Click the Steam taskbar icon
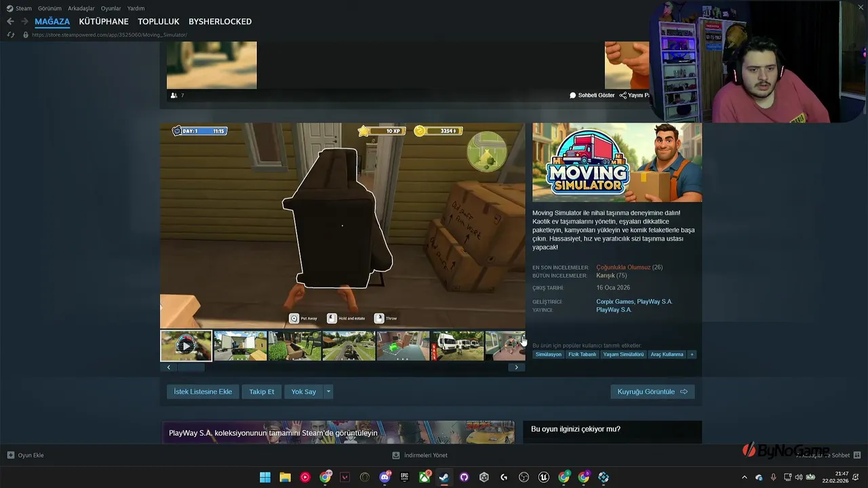The width and height of the screenshot is (868, 488). [444, 477]
